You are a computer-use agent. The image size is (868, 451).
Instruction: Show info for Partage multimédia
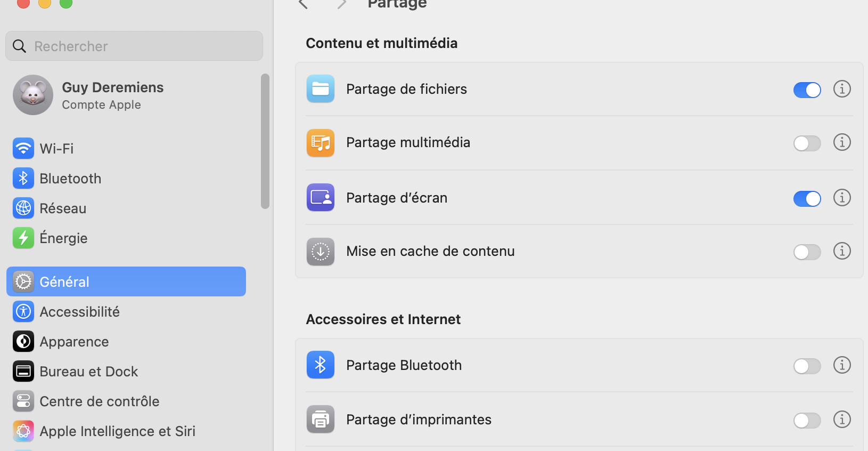pos(842,142)
